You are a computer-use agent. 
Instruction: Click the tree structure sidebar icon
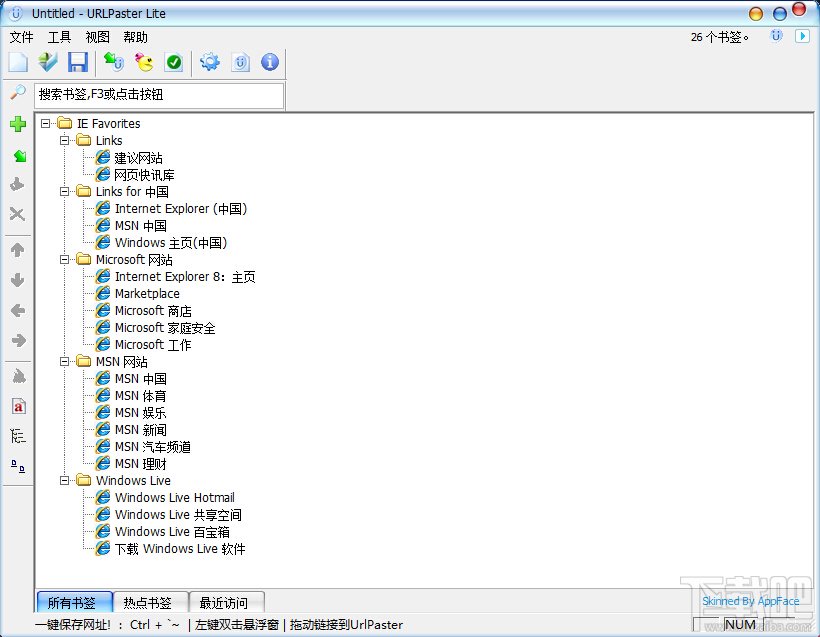point(18,436)
